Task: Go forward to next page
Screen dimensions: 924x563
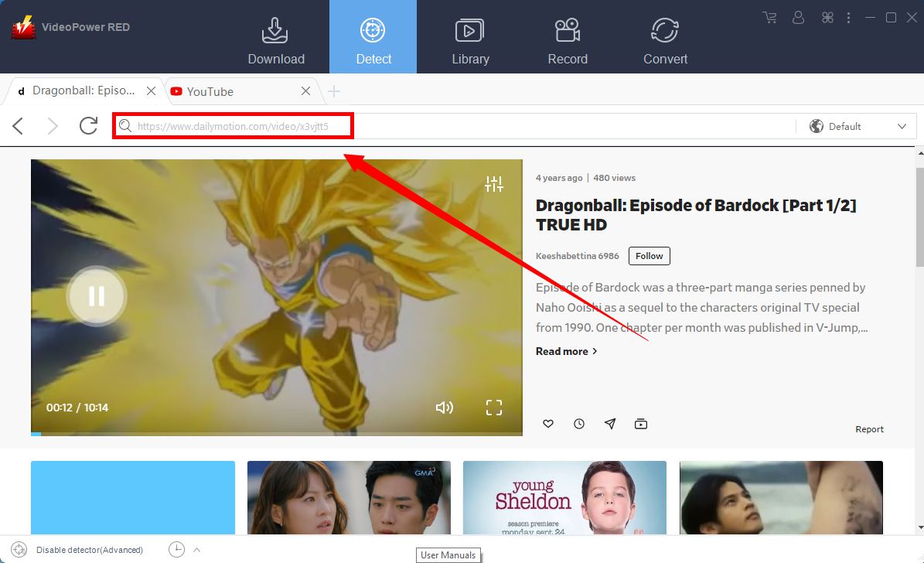Action: coord(53,125)
